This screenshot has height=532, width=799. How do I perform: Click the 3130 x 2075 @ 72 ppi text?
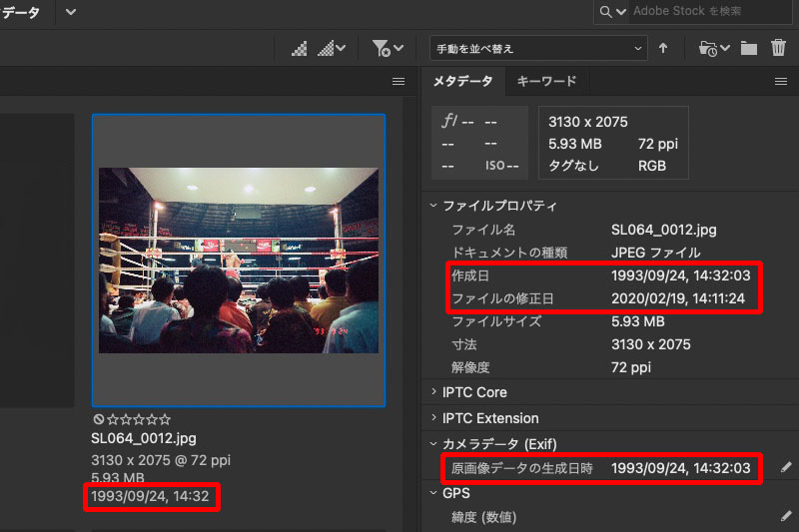[x=161, y=460]
